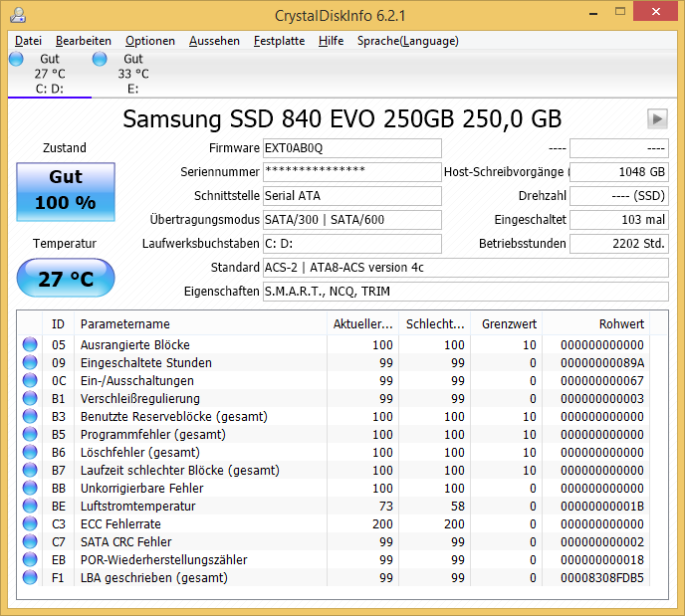Click the Seriennummer masked field

point(352,172)
